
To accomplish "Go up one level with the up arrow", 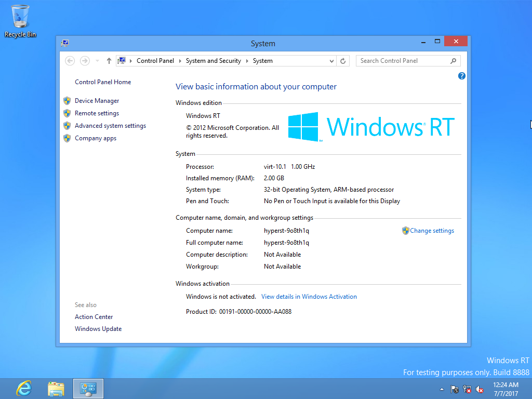I will tap(109, 61).
